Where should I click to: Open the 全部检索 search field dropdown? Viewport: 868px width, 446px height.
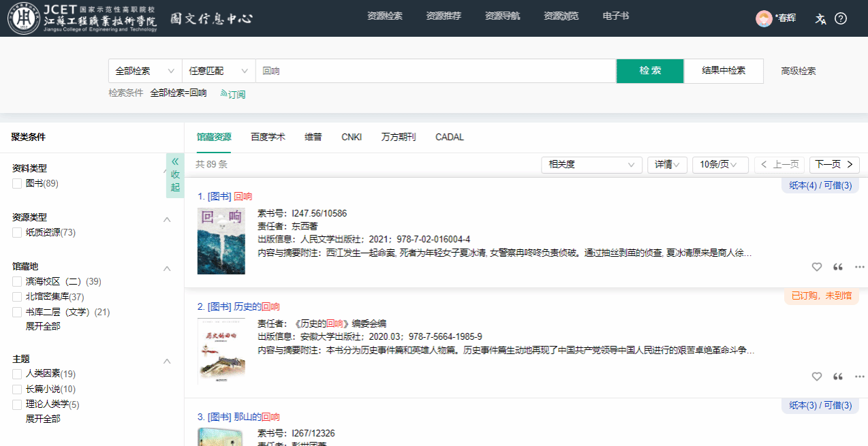(145, 71)
